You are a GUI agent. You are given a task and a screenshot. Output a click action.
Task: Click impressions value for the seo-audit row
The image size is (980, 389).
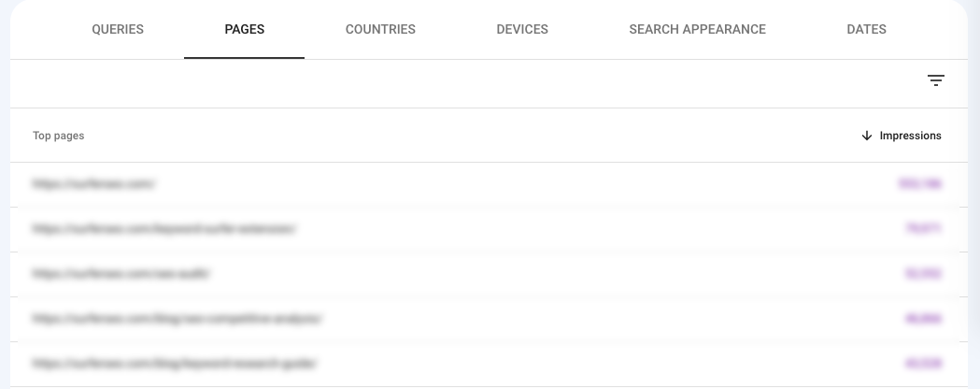(923, 274)
